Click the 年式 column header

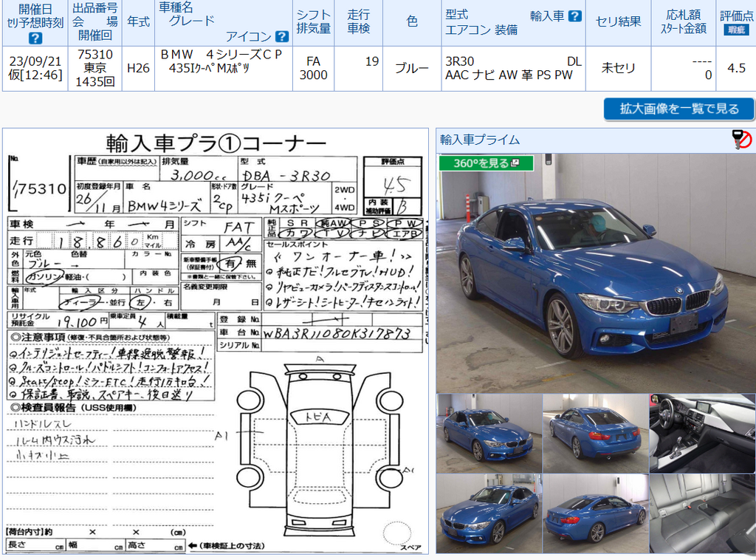click(x=138, y=21)
